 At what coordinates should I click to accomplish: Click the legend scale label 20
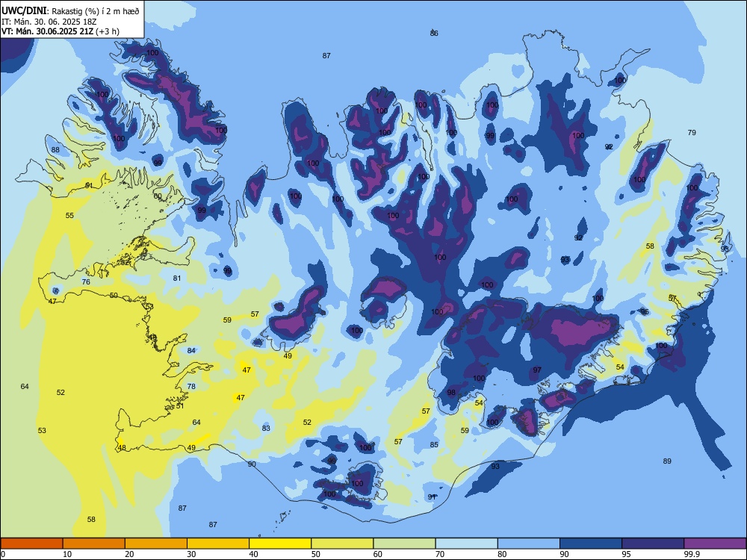[129, 554]
